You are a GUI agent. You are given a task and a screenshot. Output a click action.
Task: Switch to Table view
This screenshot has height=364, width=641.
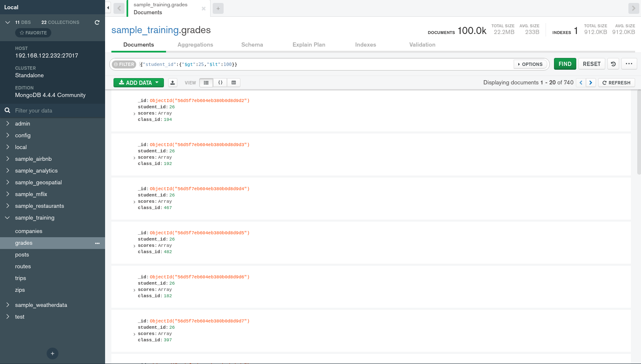234,83
